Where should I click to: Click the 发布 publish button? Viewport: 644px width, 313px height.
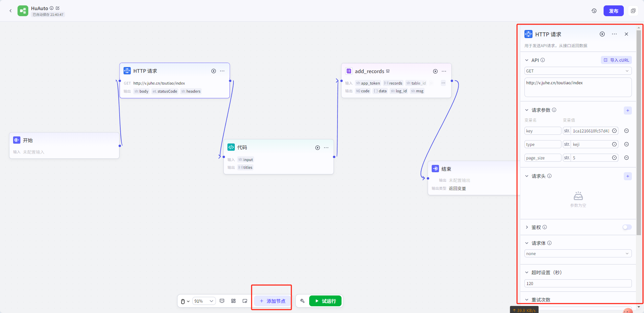(x=613, y=11)
